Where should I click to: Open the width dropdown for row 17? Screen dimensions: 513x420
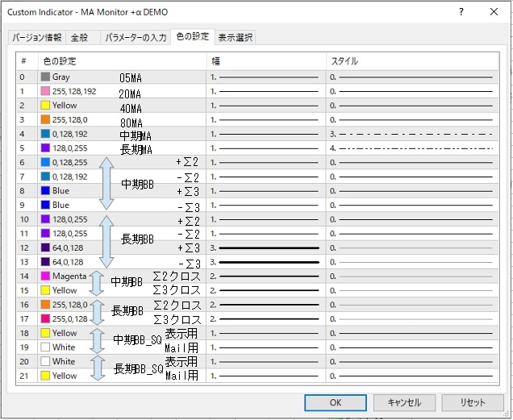point(265,319)
